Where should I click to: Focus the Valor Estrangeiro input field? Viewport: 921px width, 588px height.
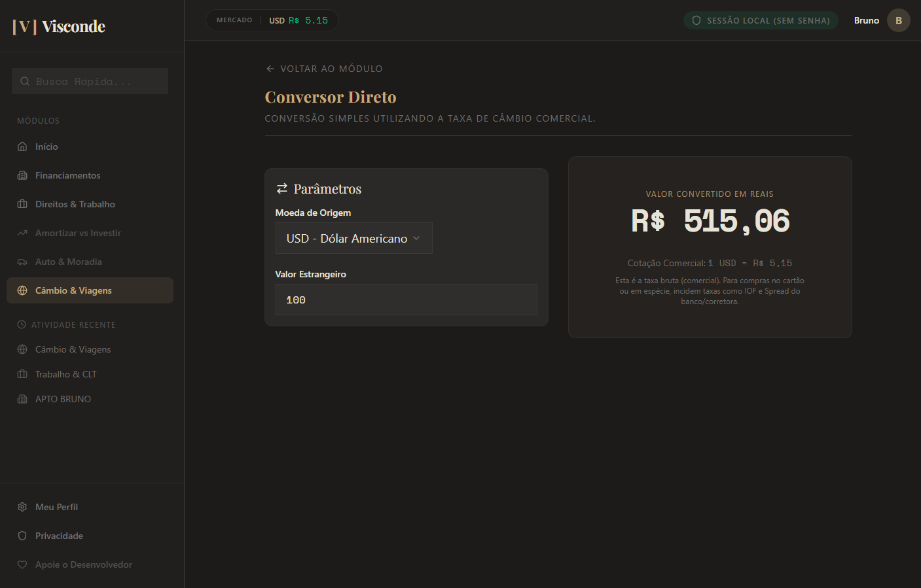tap(406, 300)
